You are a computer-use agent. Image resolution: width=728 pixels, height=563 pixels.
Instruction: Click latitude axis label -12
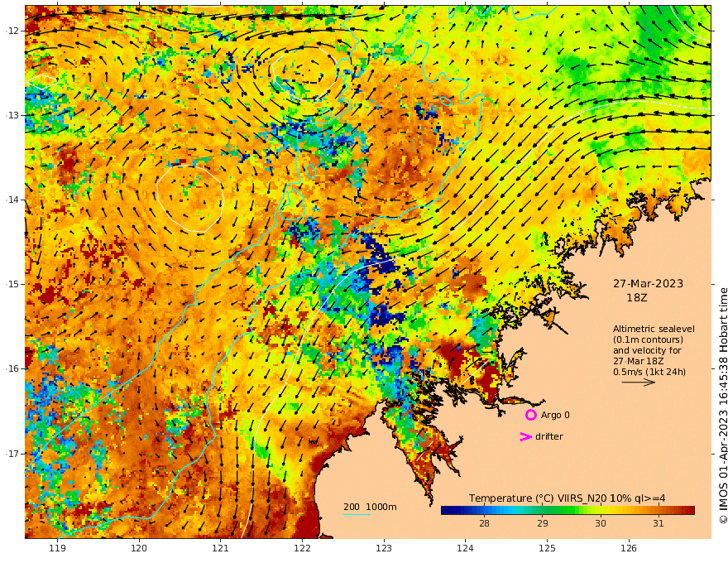[12, 31]
